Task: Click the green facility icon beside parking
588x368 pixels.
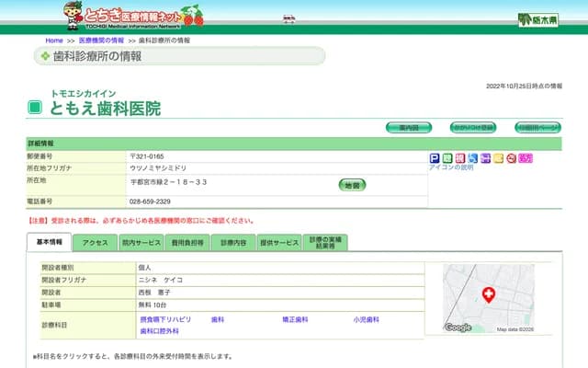Action: [447, 158]
